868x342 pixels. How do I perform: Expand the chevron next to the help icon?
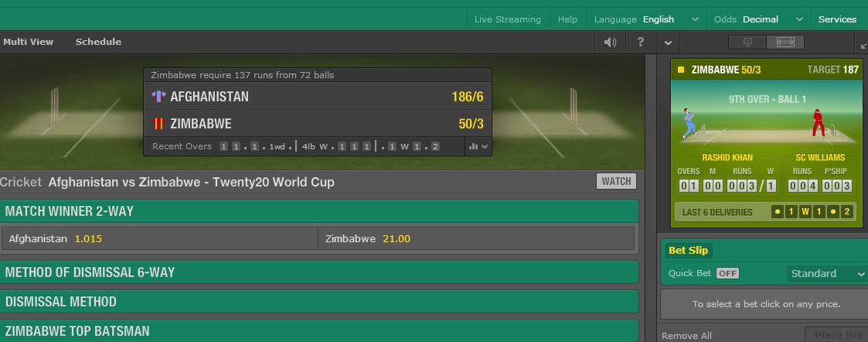(x=668, y=43)
